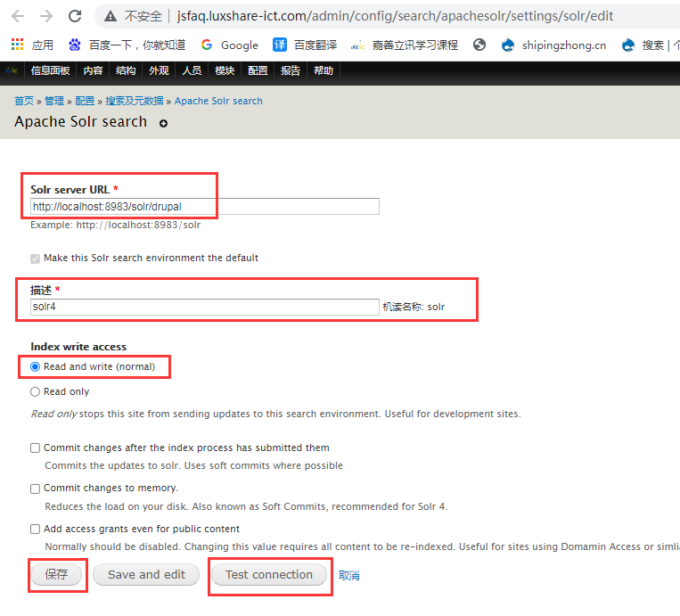Screen dimensions: 680x616
Task: Toggle Make this Solr environment default checkbox
Action: click(x=35, y=259)
